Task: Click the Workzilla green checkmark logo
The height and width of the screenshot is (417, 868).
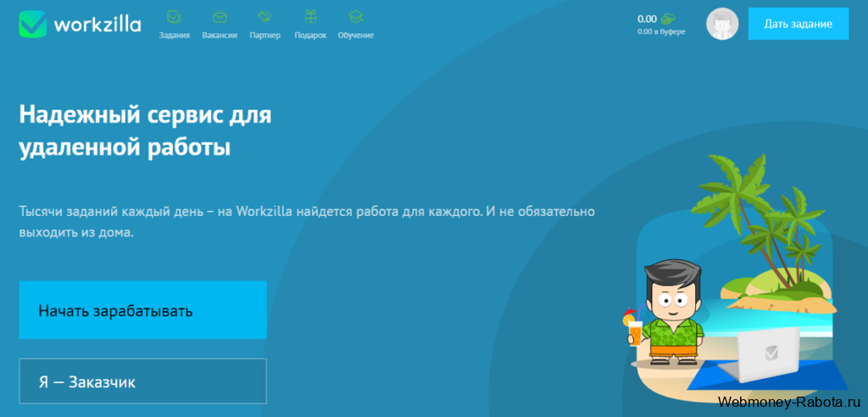Action: tap(33, 25)
